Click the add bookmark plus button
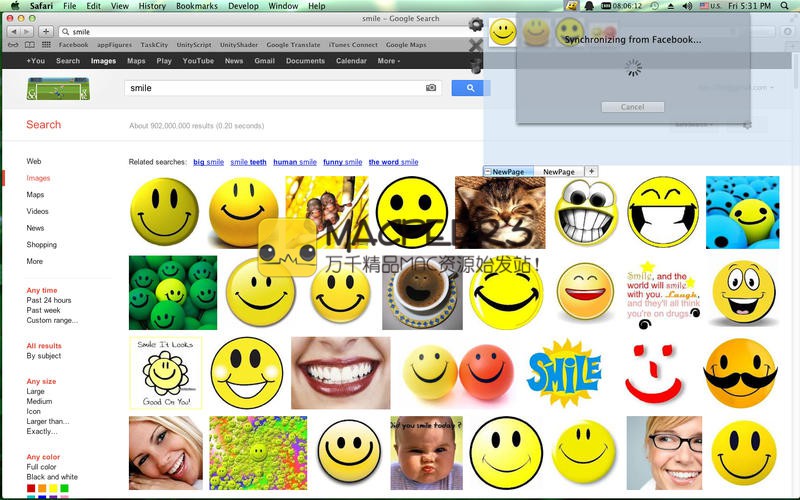 point(47,32)
